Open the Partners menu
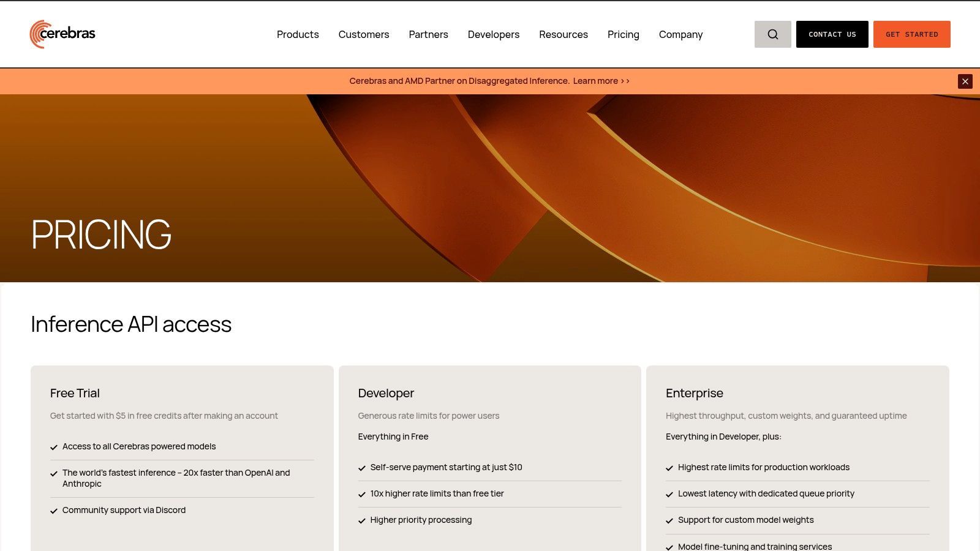 [429, 34]
